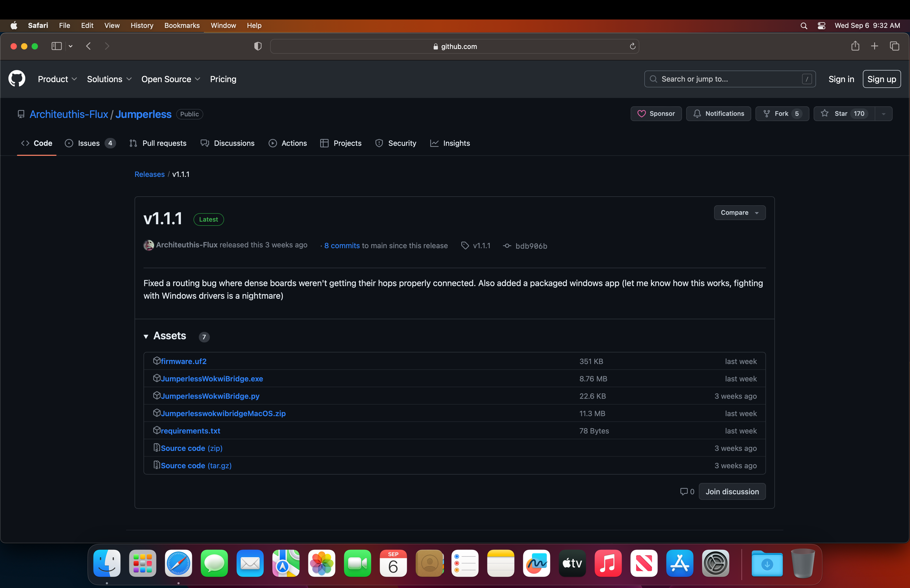Open the Bookmarks menu
The image size is (910, 588).
pyautogui.click(x=182, y=26)
